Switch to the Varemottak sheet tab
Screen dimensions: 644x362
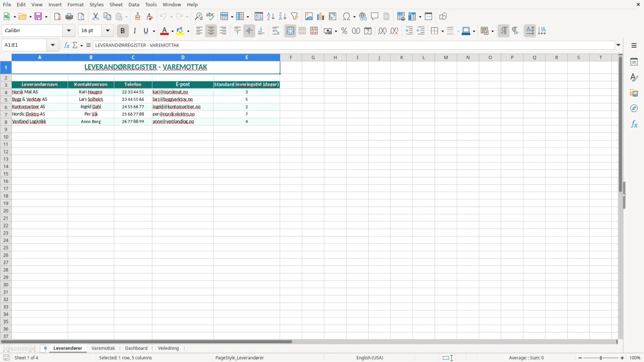pos(103,348)
